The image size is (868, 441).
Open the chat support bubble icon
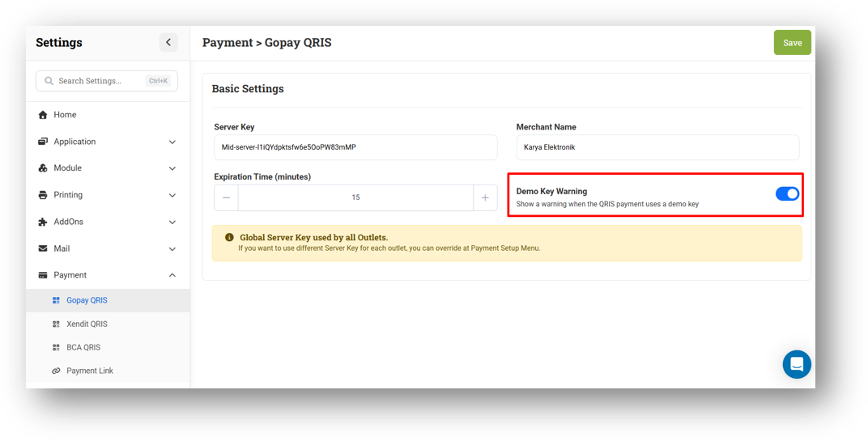click(797, 364)
